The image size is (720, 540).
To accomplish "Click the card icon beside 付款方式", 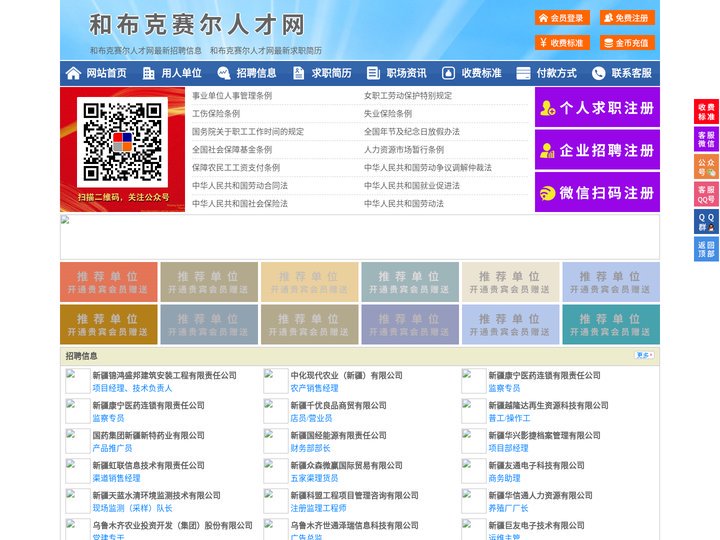I will (523, 73).
